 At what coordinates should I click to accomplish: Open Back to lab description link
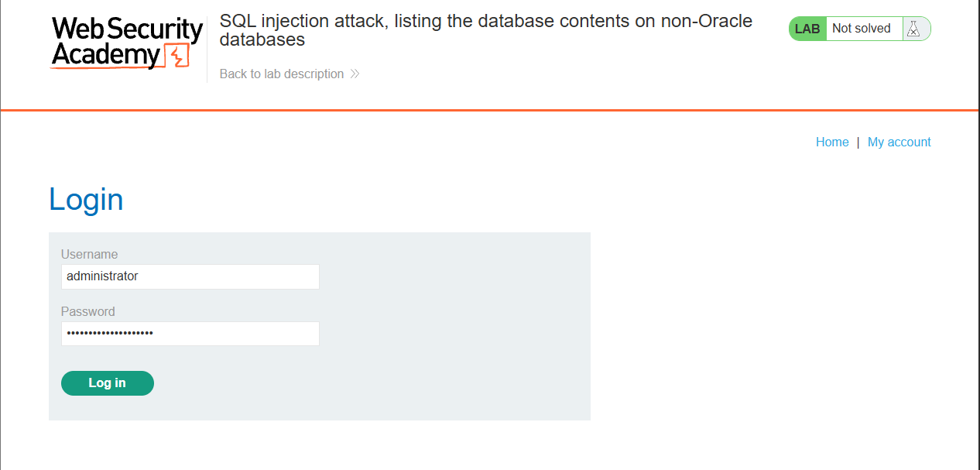282,74
